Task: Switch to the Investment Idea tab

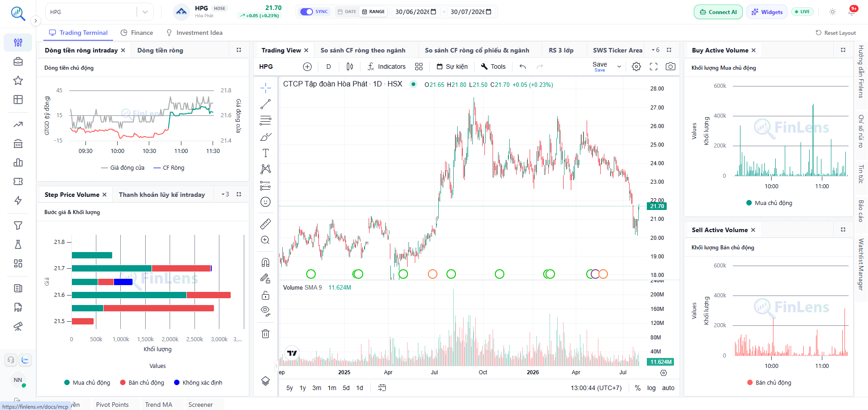Action: 194,33
